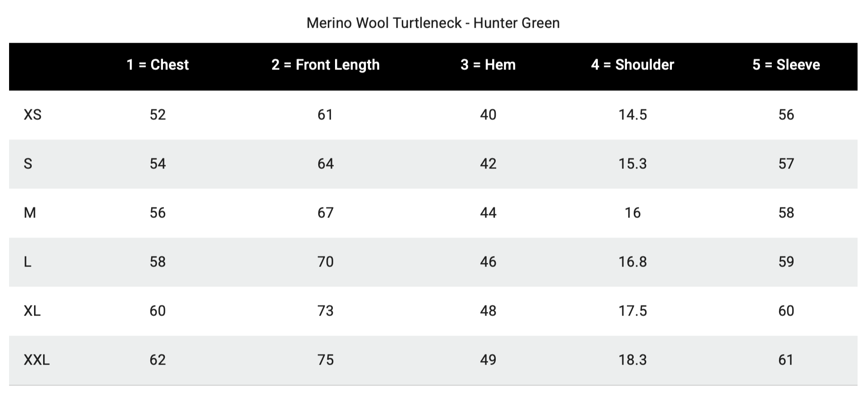Click the XXL size row label
Screen dimensions: 868x405
(x=37, y=360)
